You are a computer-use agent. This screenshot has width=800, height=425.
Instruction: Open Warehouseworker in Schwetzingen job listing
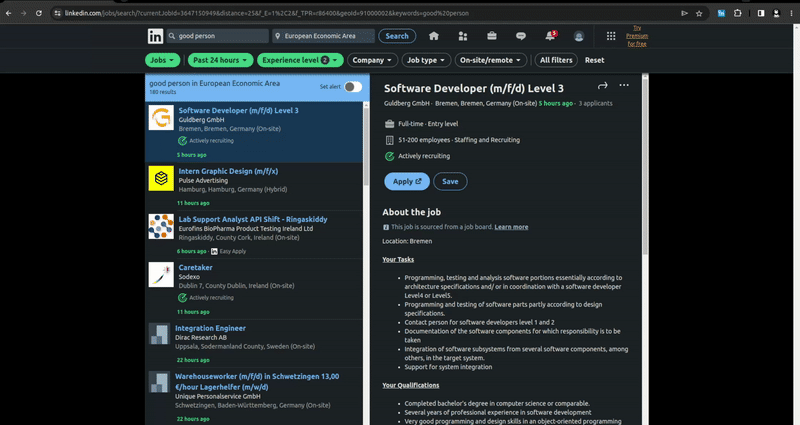click(257, 382)
